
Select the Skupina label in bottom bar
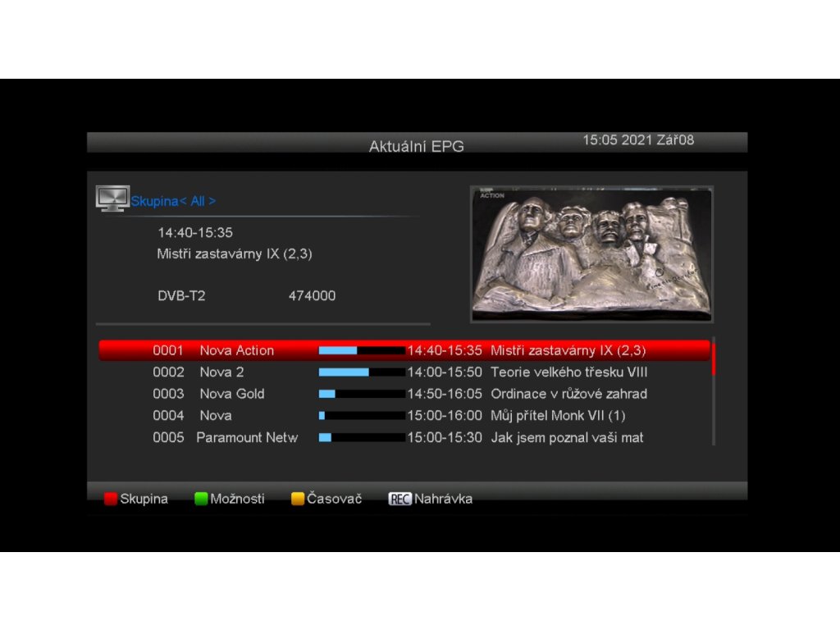[144, 499]
